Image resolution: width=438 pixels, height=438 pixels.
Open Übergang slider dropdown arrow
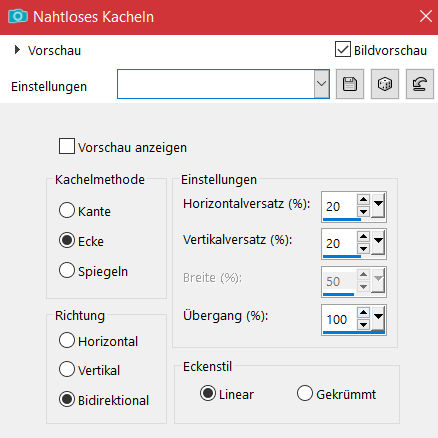coord(378,318)
